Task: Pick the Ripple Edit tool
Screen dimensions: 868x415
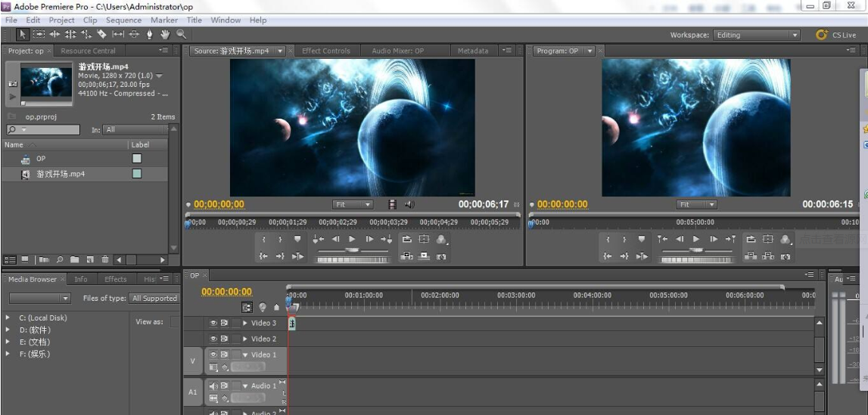Action: [x=54, y=34]
